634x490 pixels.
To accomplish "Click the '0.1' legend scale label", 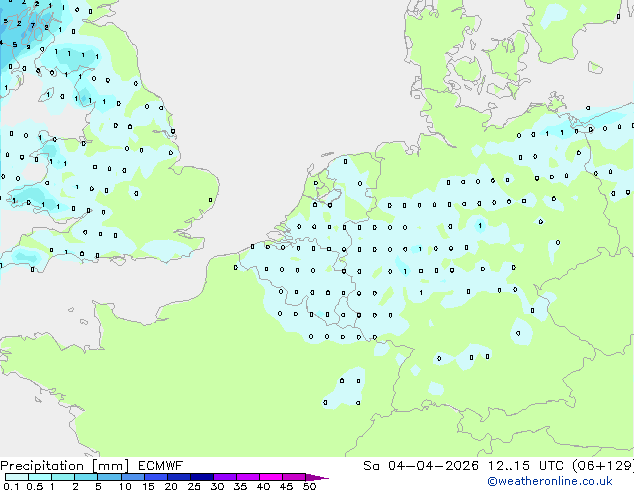I will click(12, 486).
